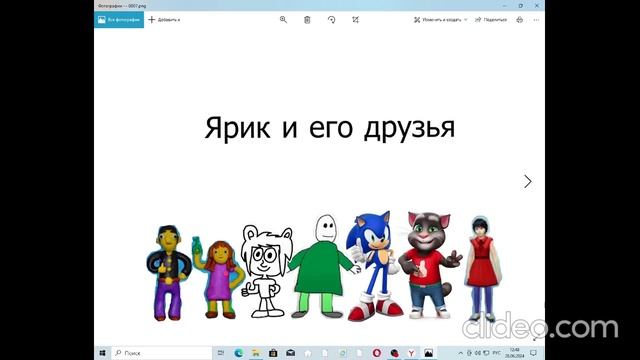Click the Photos app taskbar icon

[429, 353]
